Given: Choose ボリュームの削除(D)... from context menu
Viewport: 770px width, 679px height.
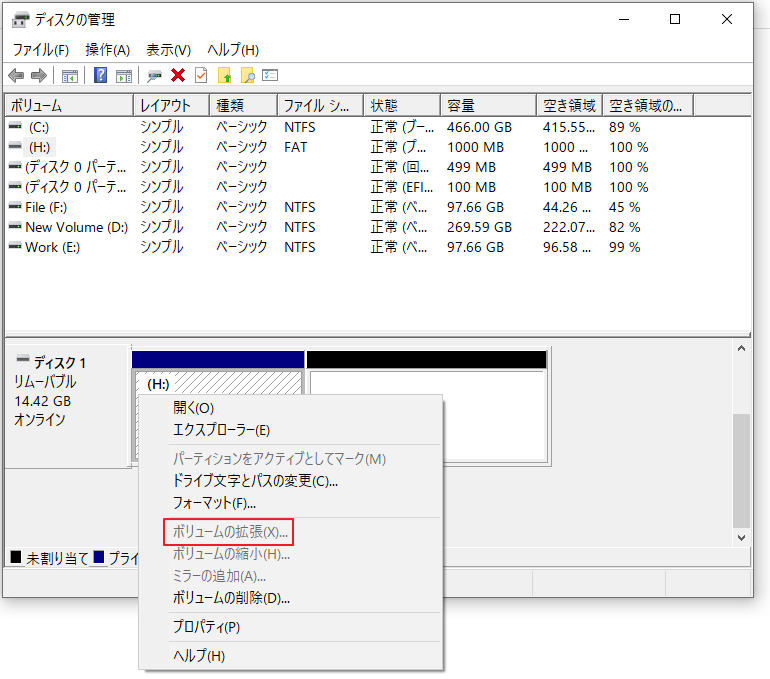Looking at the screenshot, I should (231, 598).
